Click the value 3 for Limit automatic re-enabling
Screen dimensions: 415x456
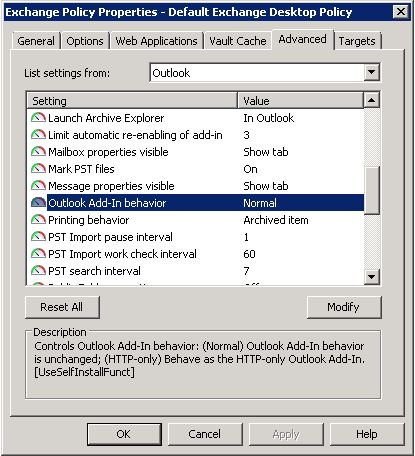click(246, 135)
